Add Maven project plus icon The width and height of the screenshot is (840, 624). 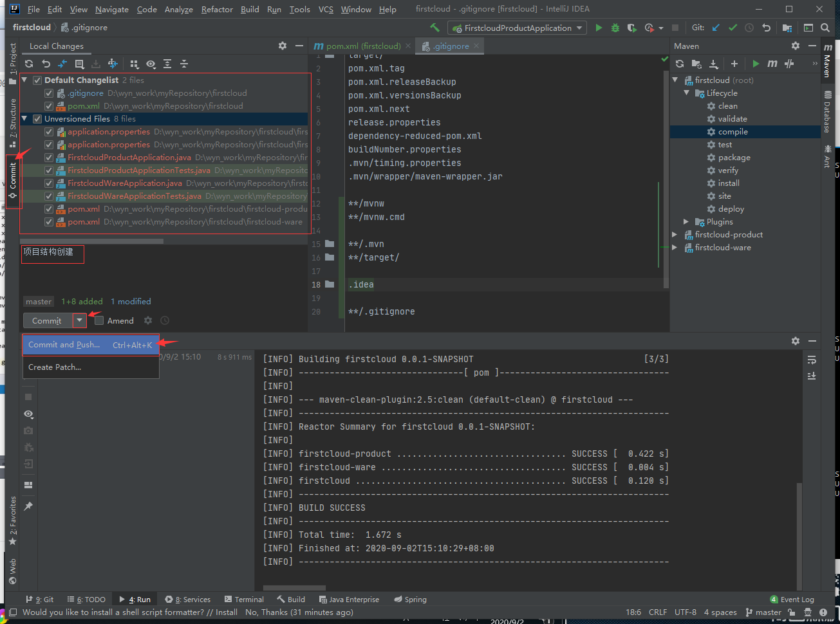coord(734,64)
